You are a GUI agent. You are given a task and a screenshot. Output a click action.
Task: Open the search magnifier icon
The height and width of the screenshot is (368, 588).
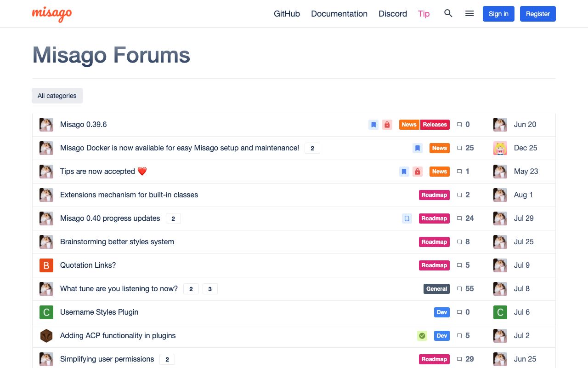(x=448, y=14)
